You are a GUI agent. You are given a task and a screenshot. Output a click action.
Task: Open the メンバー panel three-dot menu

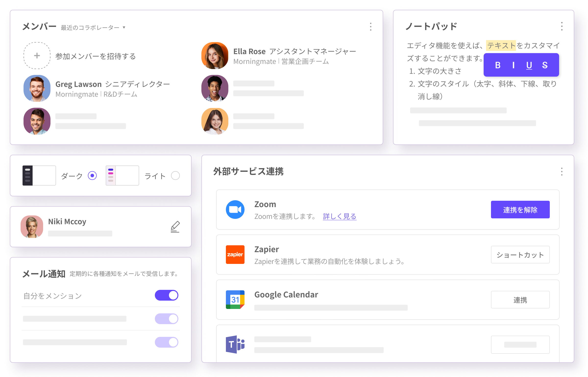371,27
